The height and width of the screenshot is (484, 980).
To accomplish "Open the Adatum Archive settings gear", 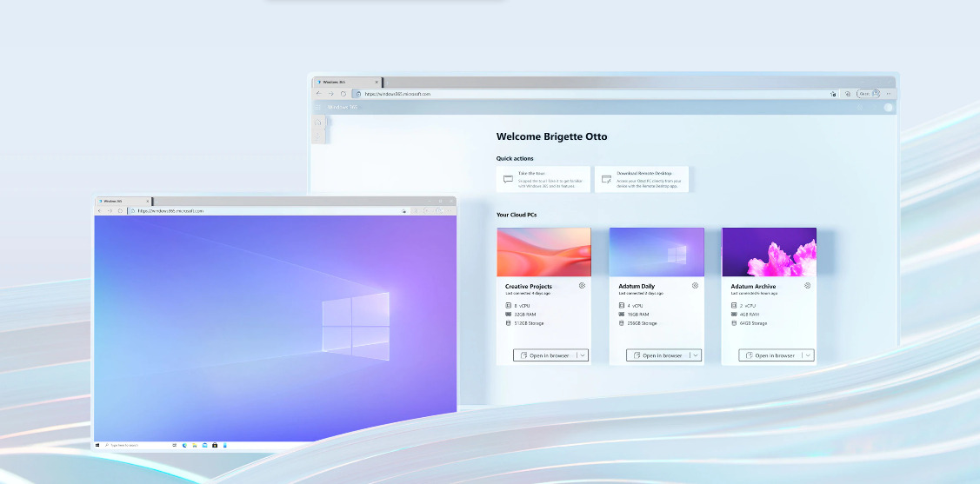I will 808,285.
